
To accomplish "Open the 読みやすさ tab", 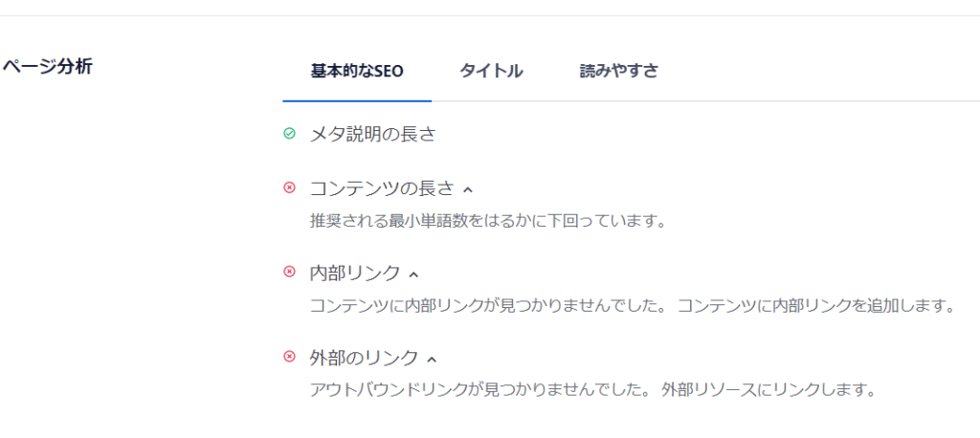I will pos(618,71).
